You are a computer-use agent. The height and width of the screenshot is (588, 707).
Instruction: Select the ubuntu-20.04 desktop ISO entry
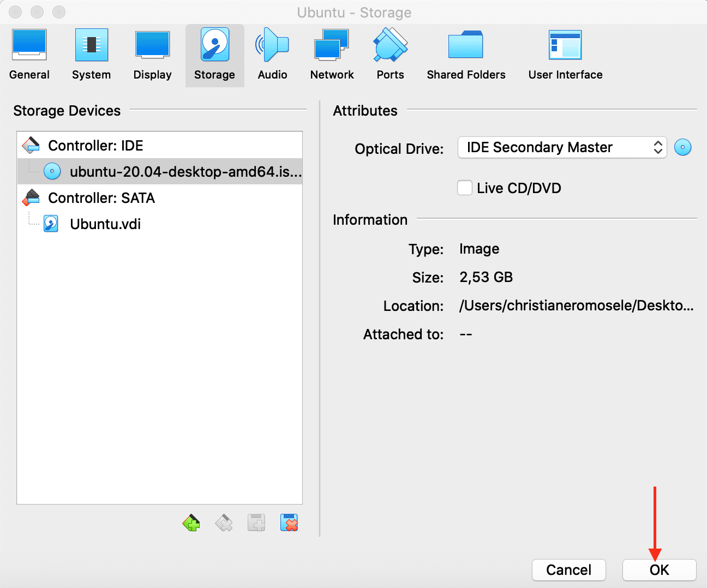[x=185, y=172]
